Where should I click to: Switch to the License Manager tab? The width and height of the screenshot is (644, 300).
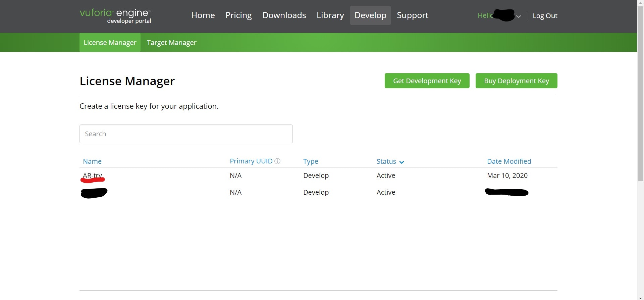pyautogui.click(x=110, y=43)
